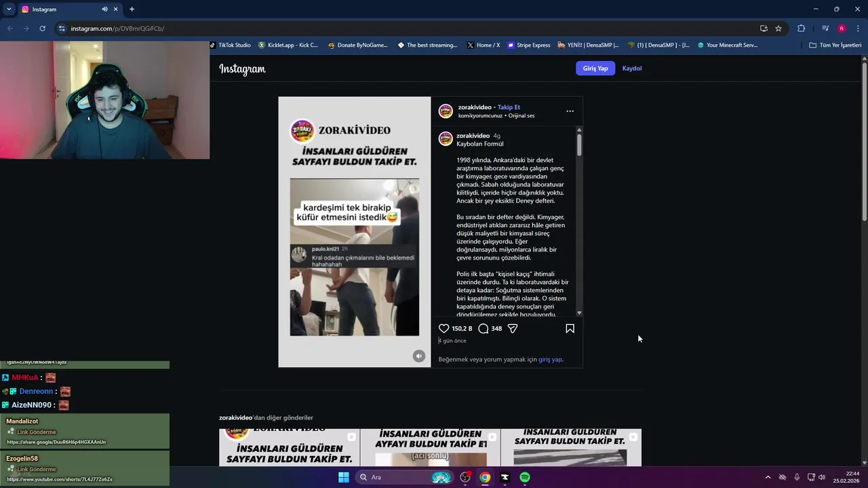
Task: Open Ezogelin58's YouTube shorts link
Action: click(60, 479)
